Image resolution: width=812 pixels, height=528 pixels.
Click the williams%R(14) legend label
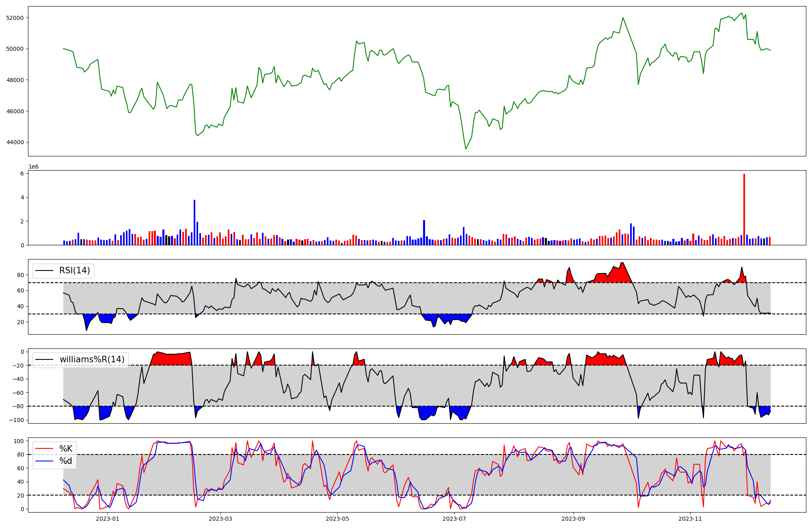(92, 359)
